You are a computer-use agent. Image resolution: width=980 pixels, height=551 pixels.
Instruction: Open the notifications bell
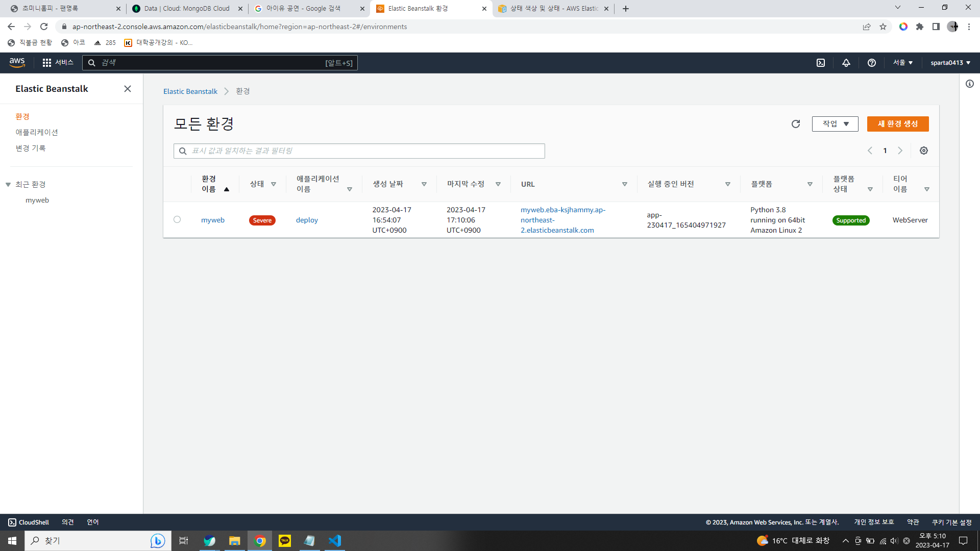(846, 63)
